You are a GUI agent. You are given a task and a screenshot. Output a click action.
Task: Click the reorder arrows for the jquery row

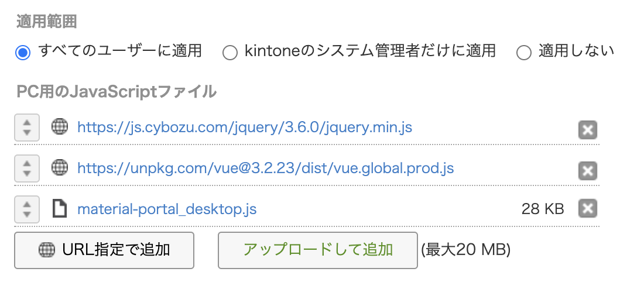click(26, 128)
